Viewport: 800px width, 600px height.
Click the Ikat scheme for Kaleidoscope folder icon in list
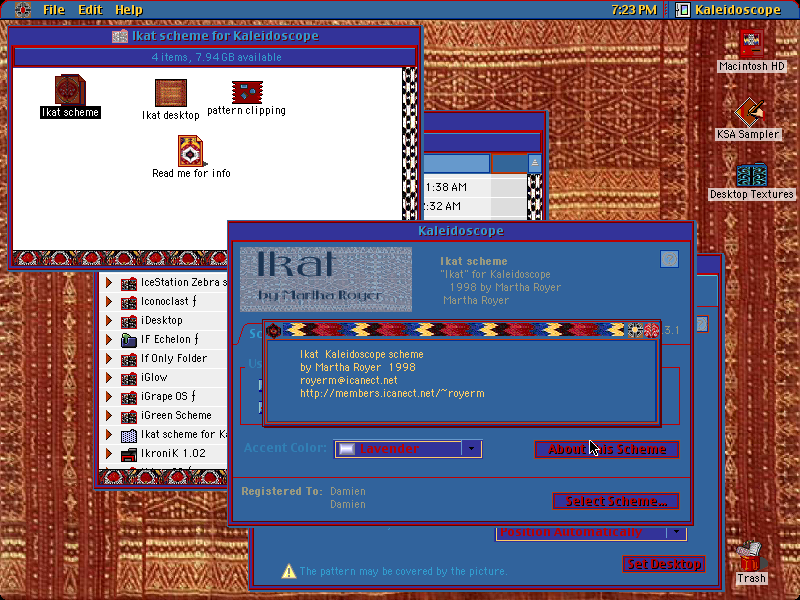click(x=129, y=435)
